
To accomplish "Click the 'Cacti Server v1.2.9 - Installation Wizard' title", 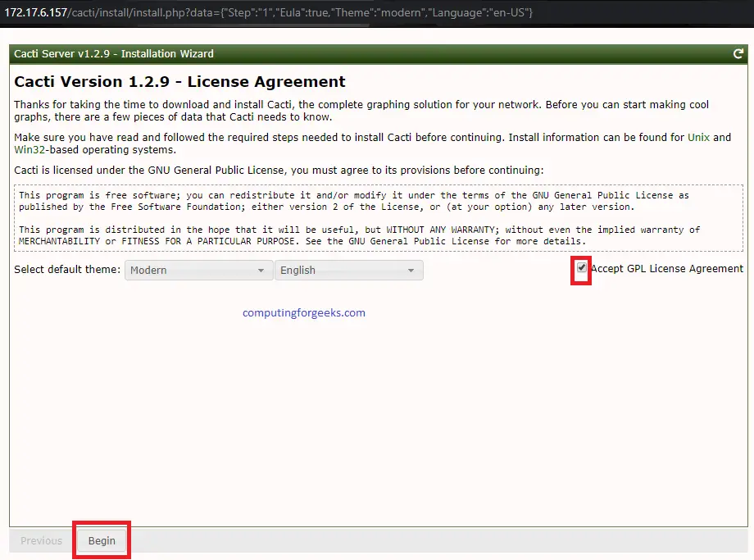I will coord(113,54).
